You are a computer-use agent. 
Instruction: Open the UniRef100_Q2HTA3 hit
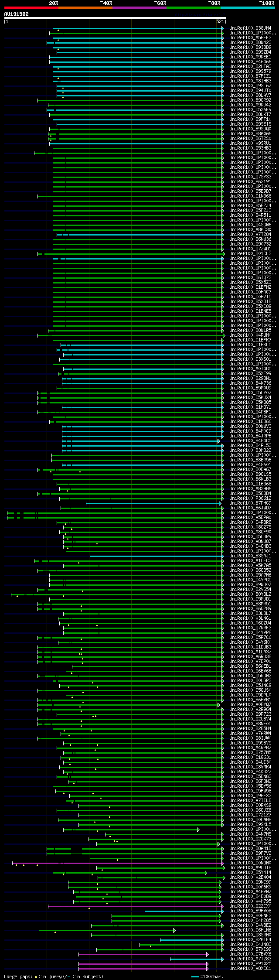click(250, 67)
